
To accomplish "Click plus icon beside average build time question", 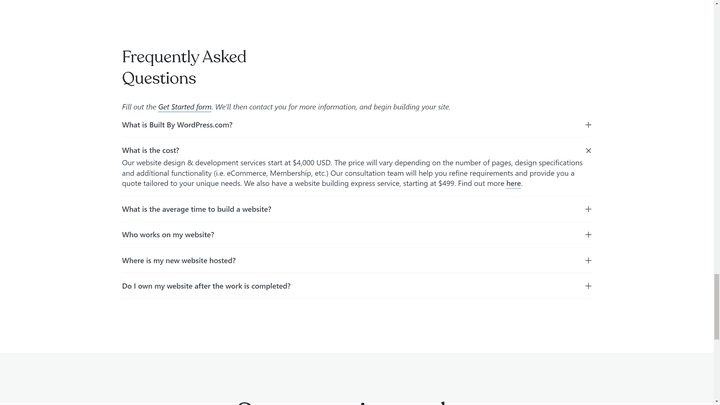I will 588,209.
